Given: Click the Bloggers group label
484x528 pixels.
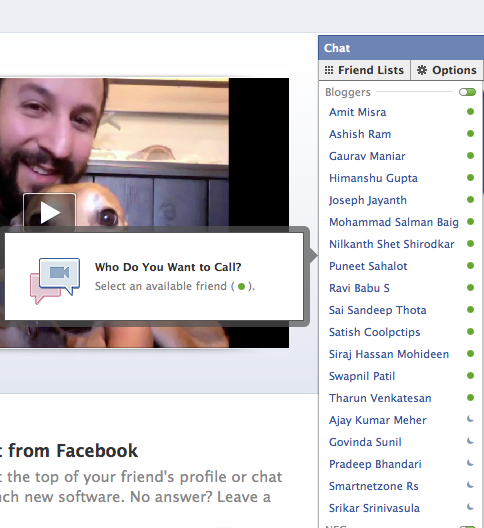Looking at the screenshot, I should point(348,92).
